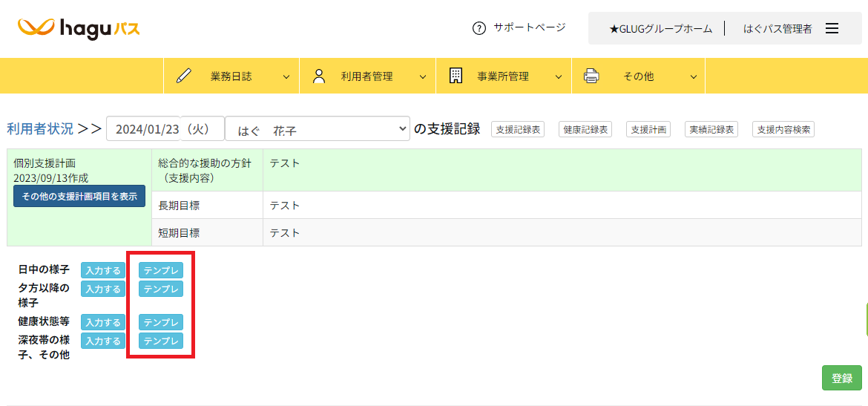Expand the 事業所管理 dropdown chevron
Image resolution: width=868 pixels, height=406 pixels.
coord(558,76)
